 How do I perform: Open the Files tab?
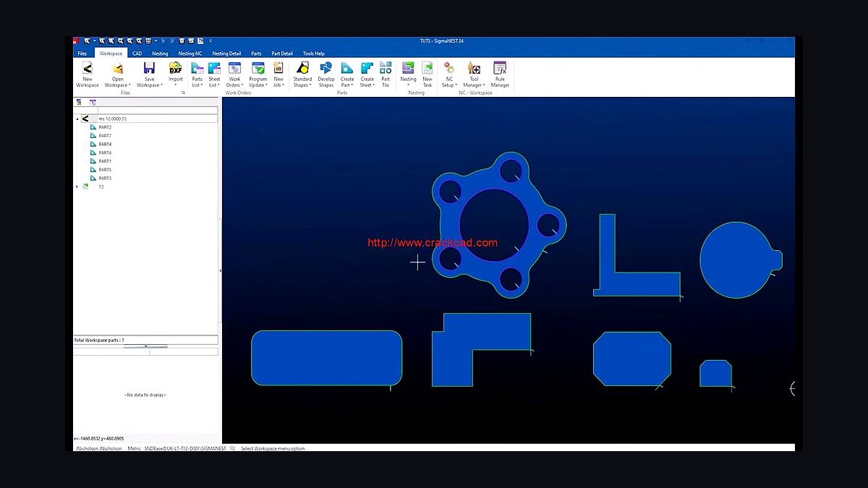[82, 53]
